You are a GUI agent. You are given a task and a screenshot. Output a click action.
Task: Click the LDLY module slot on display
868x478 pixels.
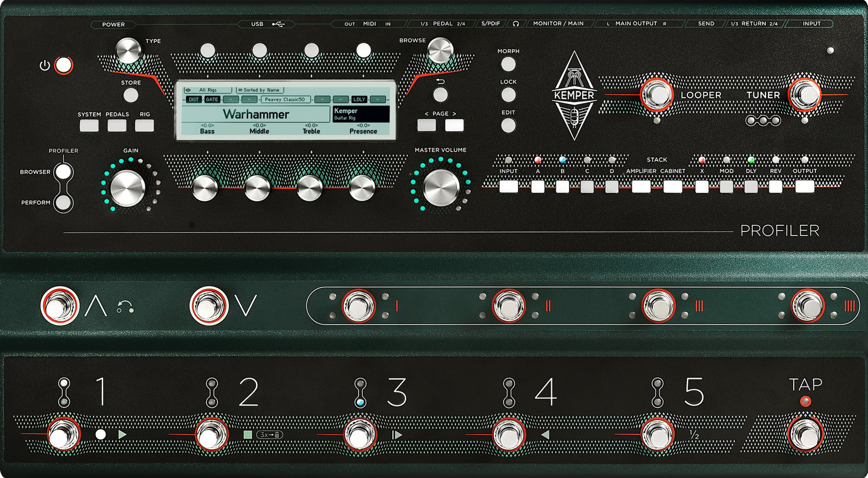[x=359, y=100]
